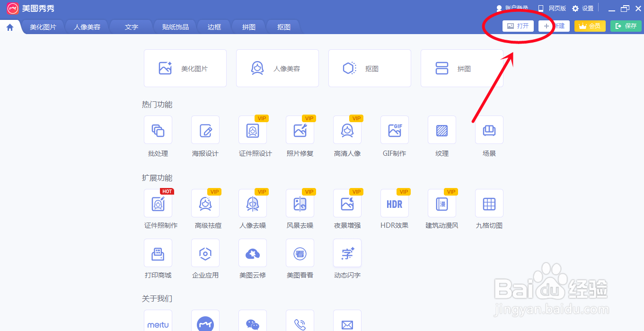Click the meitu logo icon

coord(158,321)
